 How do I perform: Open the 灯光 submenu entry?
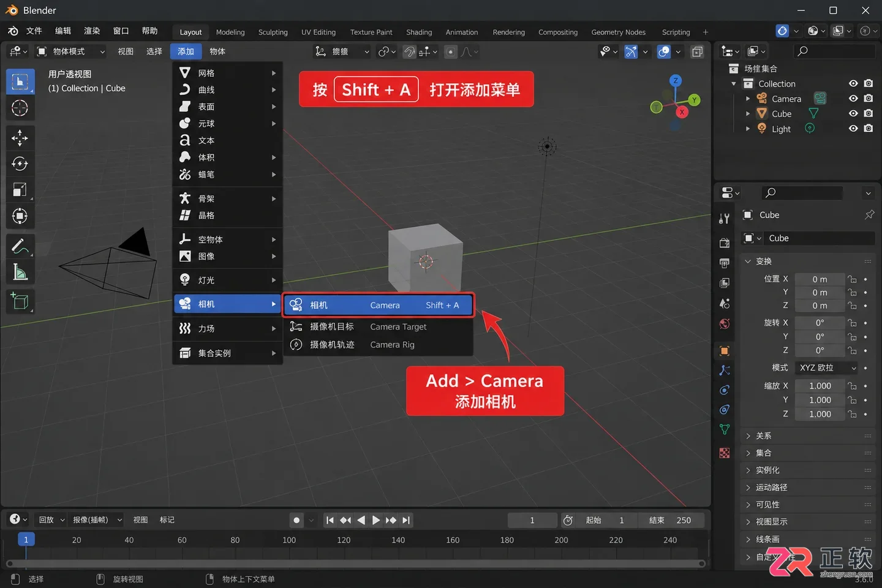pos(228,280)
